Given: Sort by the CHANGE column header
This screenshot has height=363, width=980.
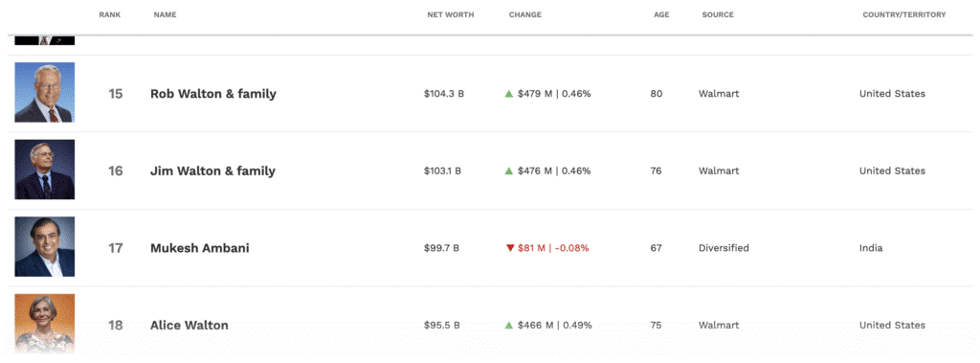Looking at the screenshot, I should (x=525, y=15).
